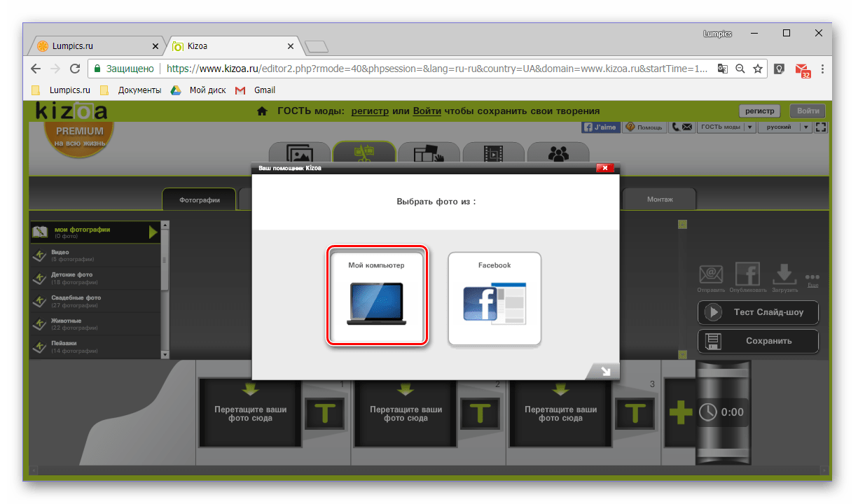Click the clock 0:00 duration indicator
This screenshot has height=504, width=858.
722,412
